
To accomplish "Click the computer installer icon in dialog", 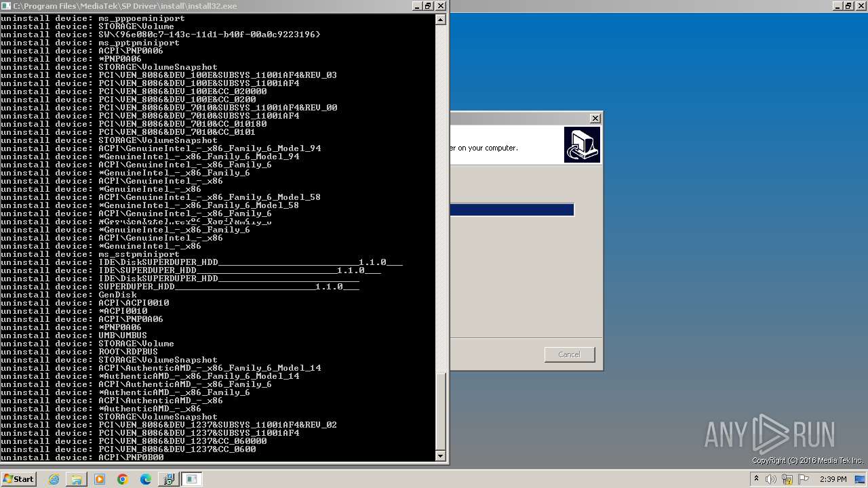I will coord(582,144).
